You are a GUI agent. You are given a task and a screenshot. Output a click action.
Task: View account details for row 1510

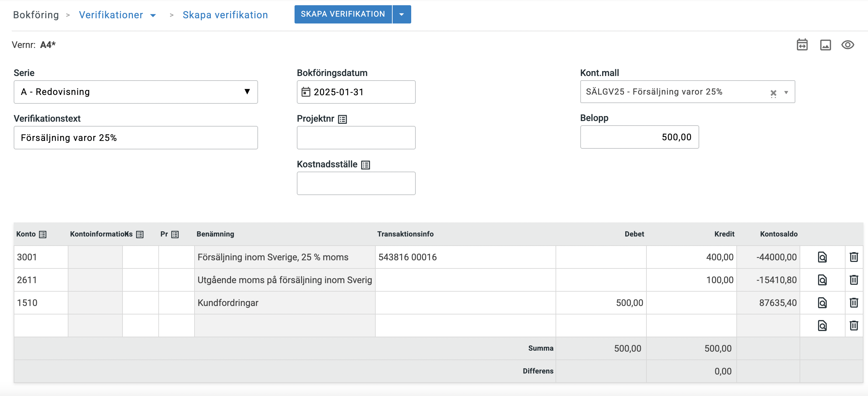pyautogui.click(x=822, y=303)
